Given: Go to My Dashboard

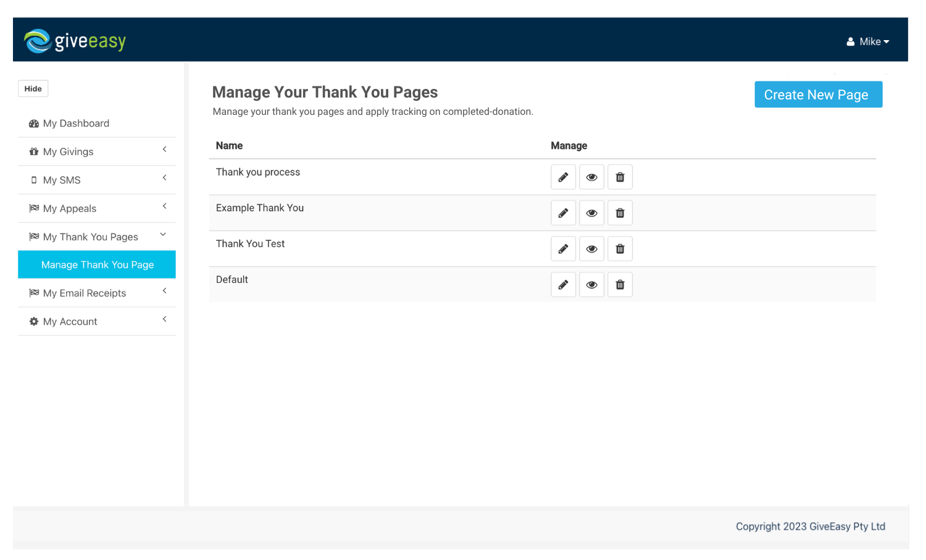Looking at the screenshot, I should [x=97, y=123].
